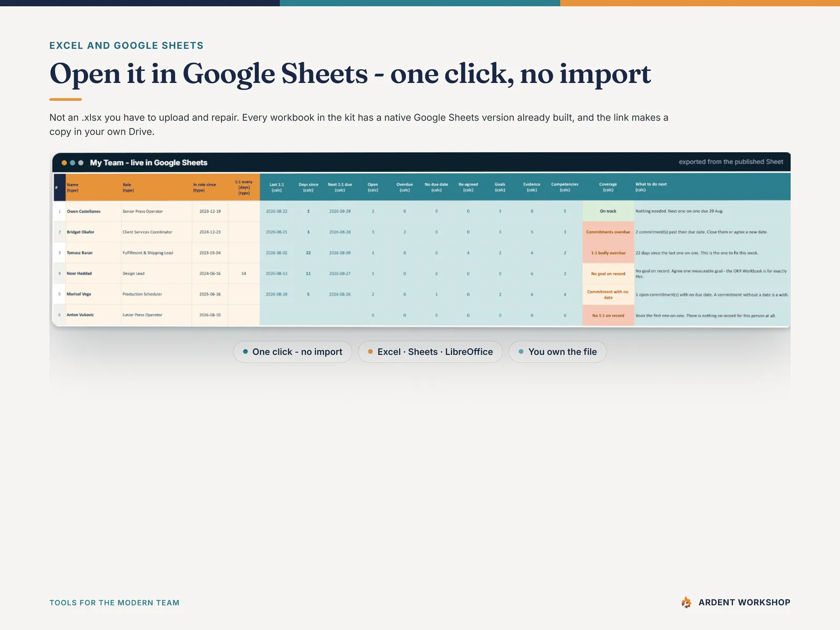Click the 'Days since (calc)' column header

point(308,187)
